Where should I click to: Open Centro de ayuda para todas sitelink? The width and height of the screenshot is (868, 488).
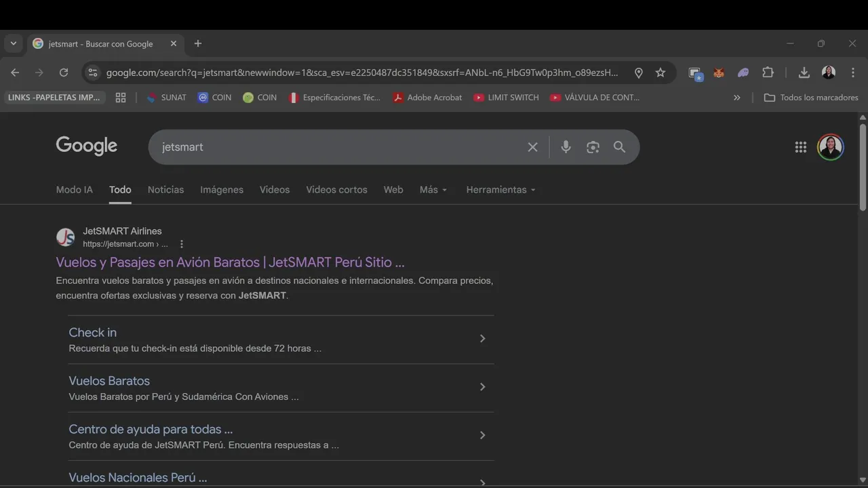click(x=151, y=429)
